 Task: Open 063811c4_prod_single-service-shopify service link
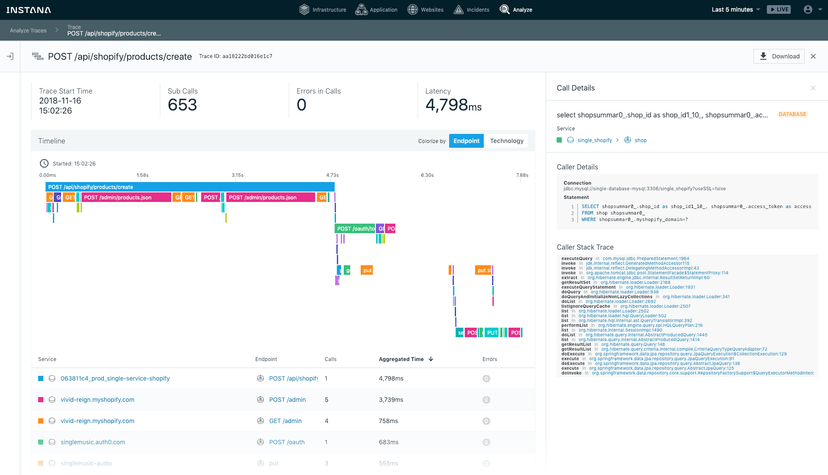[115, 378]
